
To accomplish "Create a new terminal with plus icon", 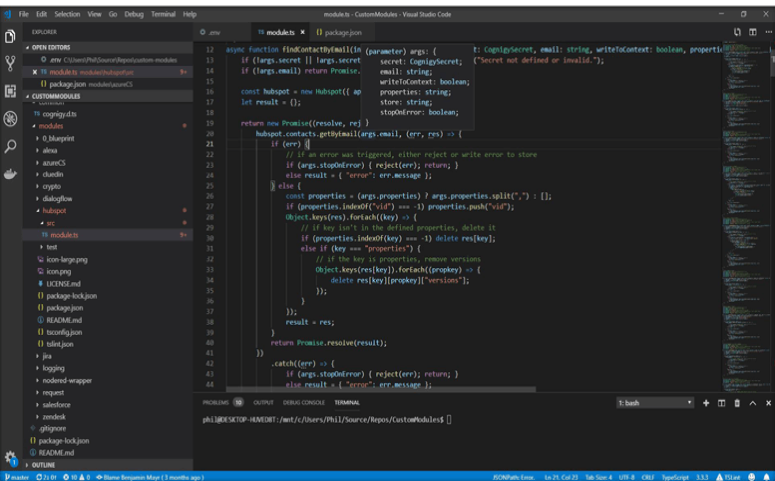I will (706, 403).
